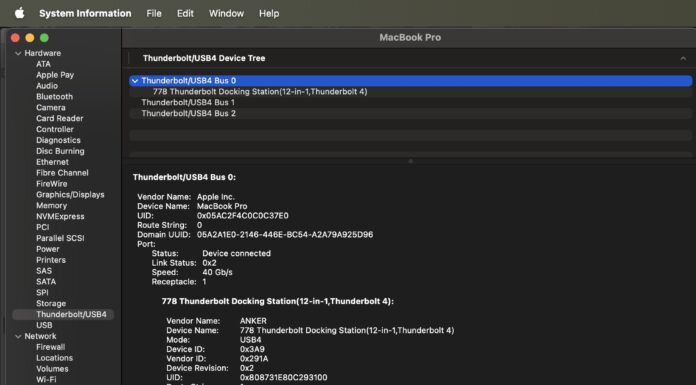Click the Status value Device connected
Image resolution: width=696 pixels, height=385 pixels.
click(236, 254)
